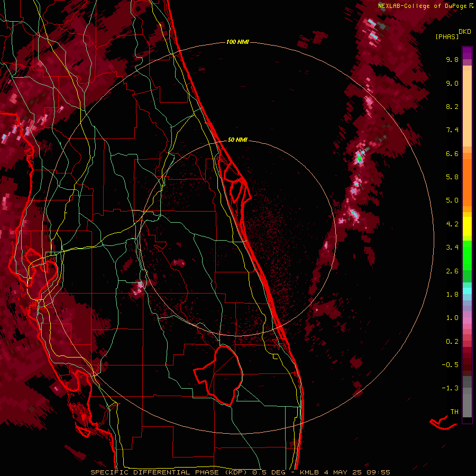Click the 9.0 value on the color scale
476x476 pixels.
click(x=452, y=83)
